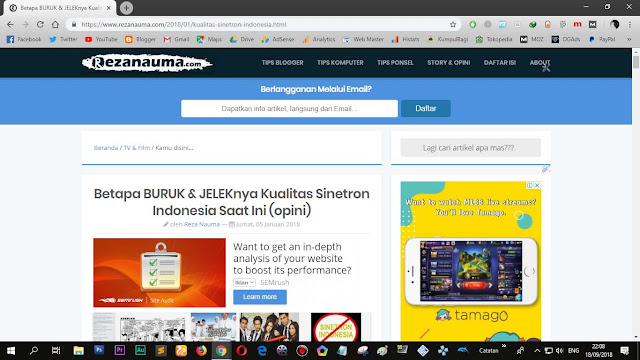Open the DAFTAR ISI menu
The image size is (640, 360).
point(500,62)
